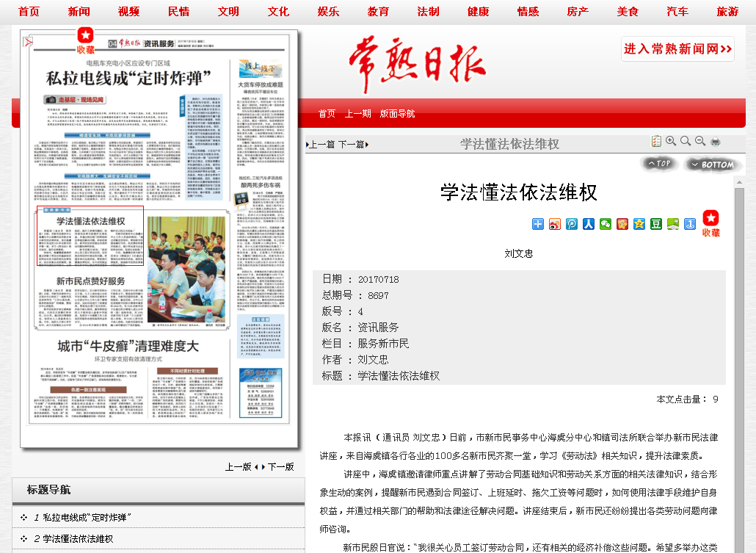
Task: Click the zoom out magnifier icon
Action: pos(700,141)
